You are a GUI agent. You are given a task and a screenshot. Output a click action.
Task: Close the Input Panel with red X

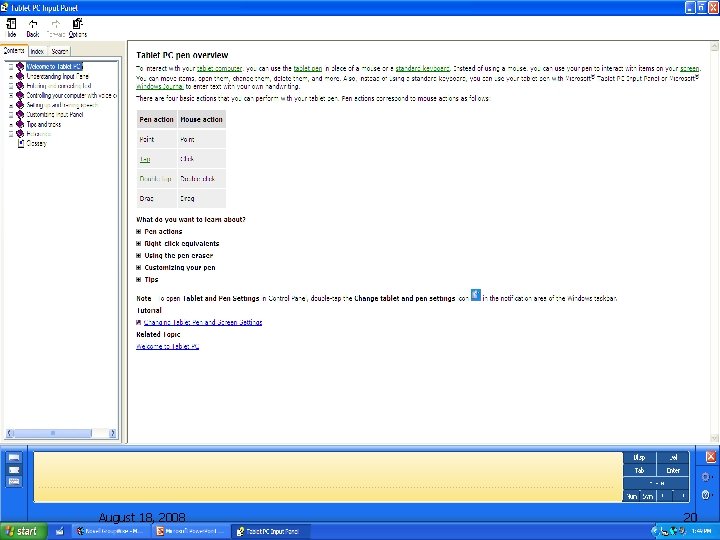click(x=710, y=457)
